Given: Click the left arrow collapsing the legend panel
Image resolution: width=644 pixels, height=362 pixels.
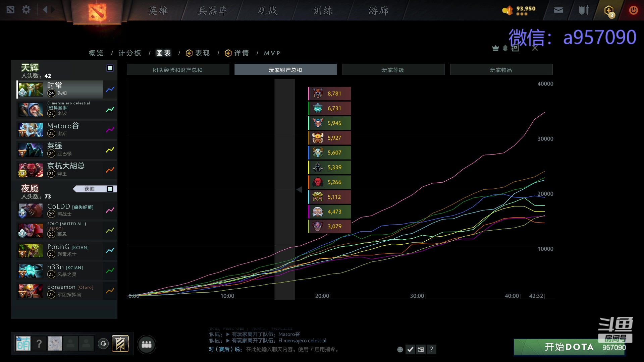Looking at the screenshot, I should (x=300, y=189).
